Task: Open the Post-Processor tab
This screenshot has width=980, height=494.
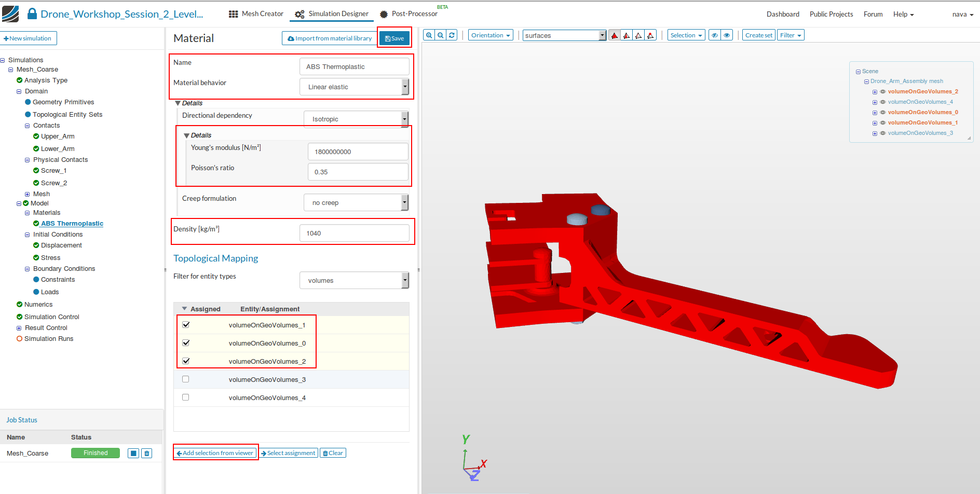Action: (409, 14)
